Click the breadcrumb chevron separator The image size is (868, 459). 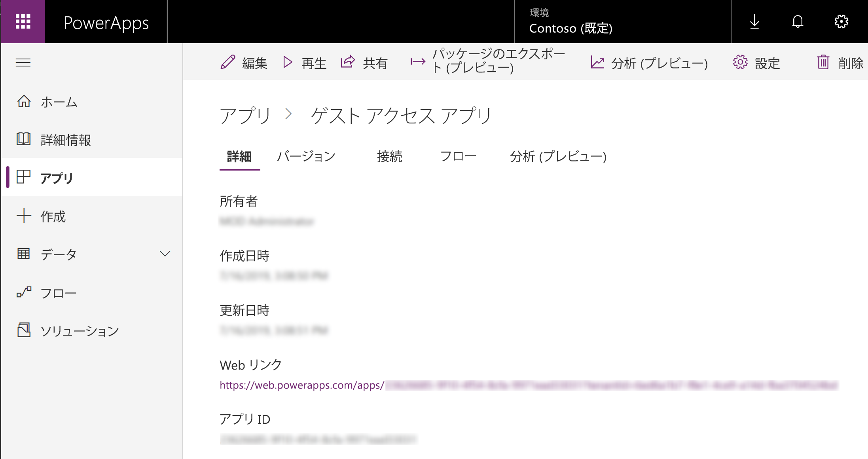[x=288, y=114]
